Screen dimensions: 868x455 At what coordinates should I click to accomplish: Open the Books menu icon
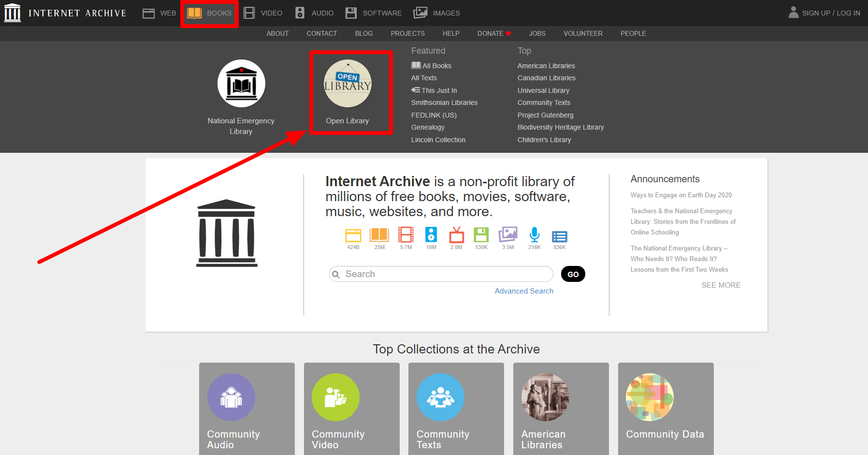(194, 13)
